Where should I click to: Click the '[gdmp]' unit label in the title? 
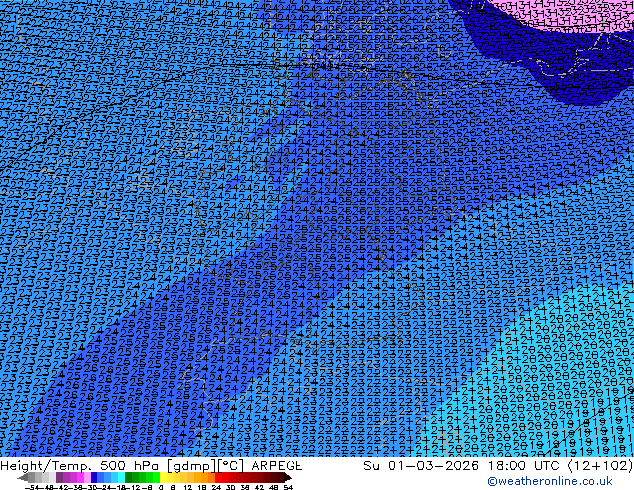coord(190,466)
